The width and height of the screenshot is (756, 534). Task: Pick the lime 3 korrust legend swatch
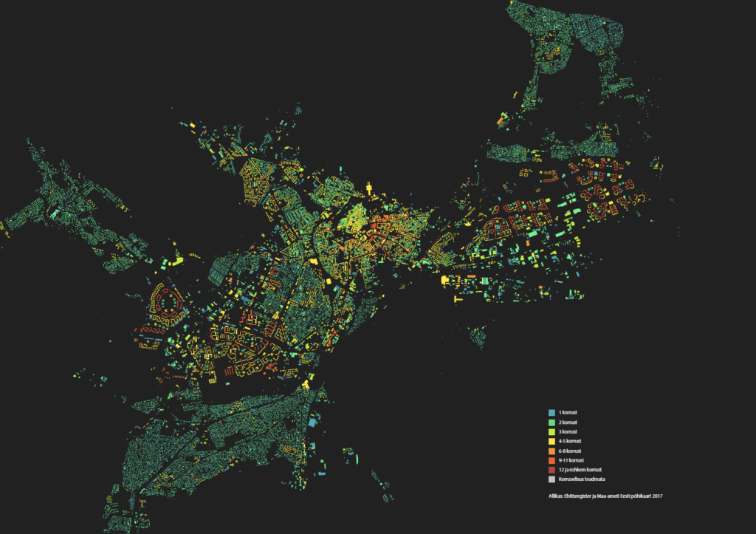(551, 432)
